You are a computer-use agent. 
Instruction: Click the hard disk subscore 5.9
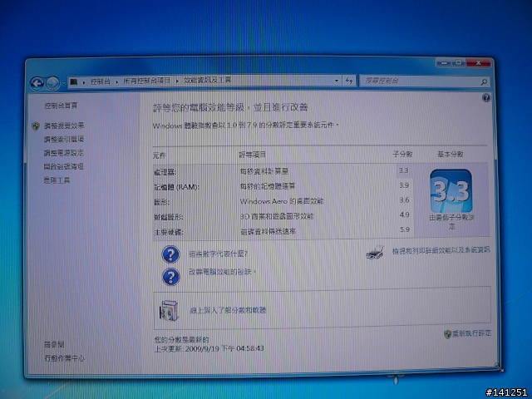(405, 229)
